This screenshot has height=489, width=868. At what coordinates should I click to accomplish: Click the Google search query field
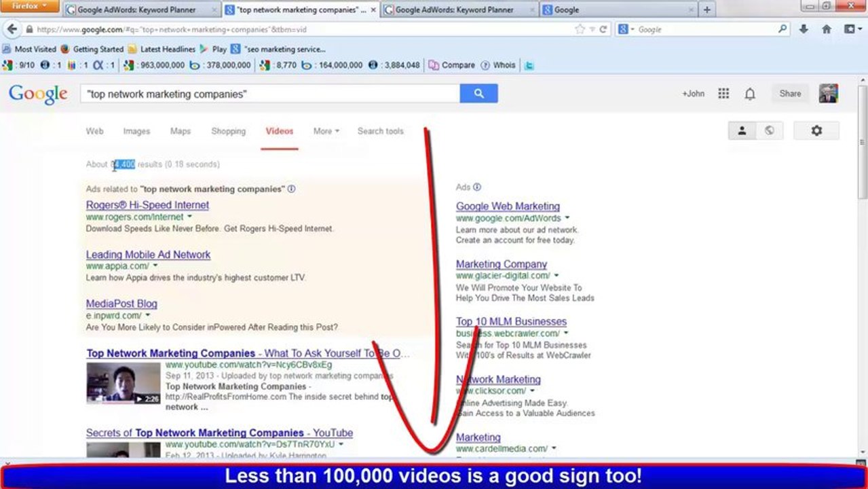(x=270, y=94)
